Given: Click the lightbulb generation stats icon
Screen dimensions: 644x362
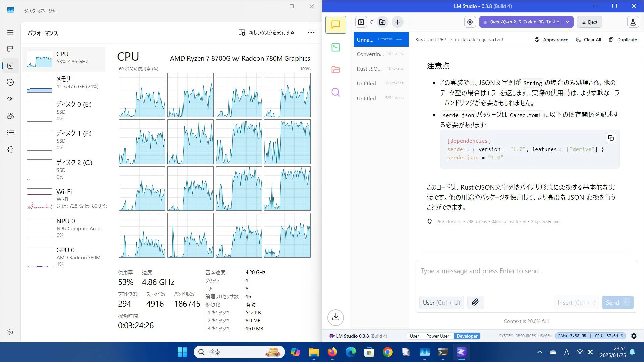Looking at the screenshot, I should coord(429,222).
